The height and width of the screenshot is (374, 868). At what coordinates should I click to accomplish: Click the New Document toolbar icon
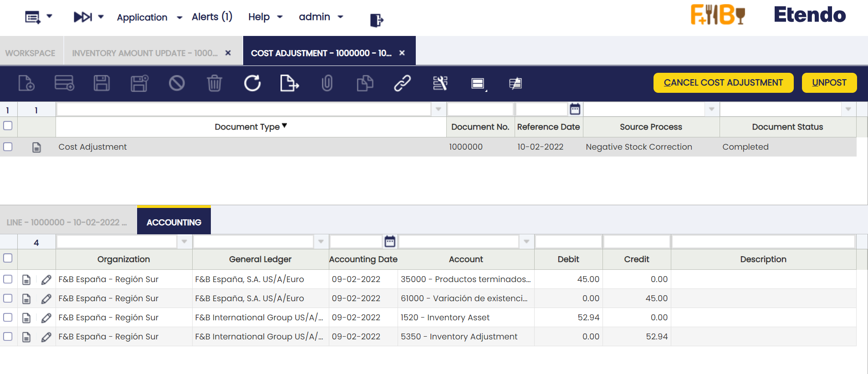pyautogui.click(x=26, y=83)
